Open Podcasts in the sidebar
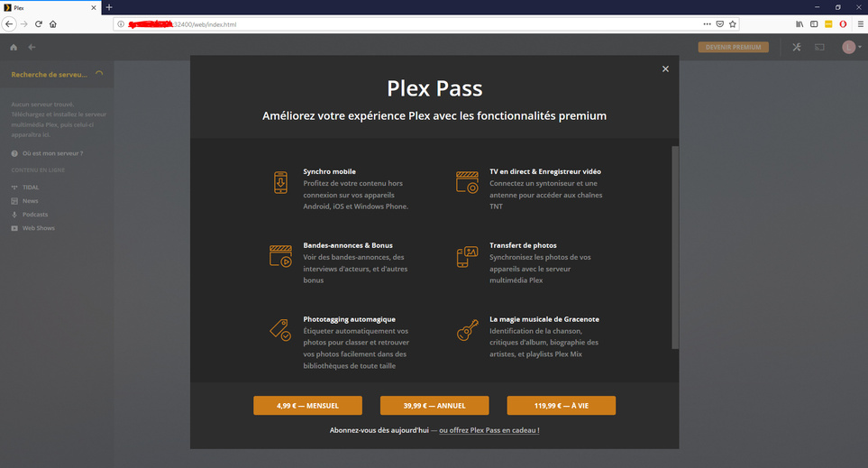 point(35,215)
